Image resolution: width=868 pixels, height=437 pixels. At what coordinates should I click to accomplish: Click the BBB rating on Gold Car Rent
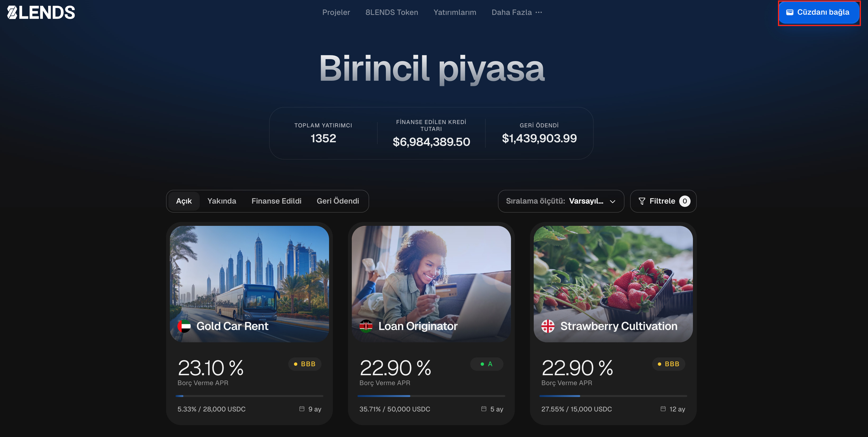305,364
